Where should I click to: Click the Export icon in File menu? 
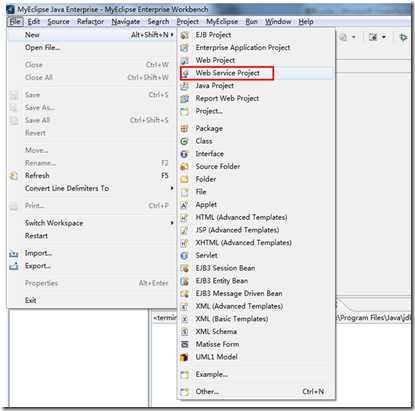pyautogui.click(x=13, y=266)
